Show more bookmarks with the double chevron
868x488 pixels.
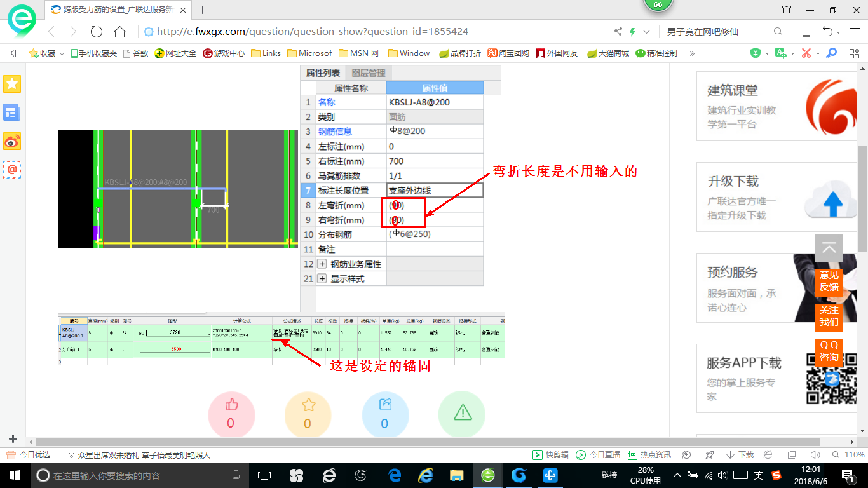[692, 53]
